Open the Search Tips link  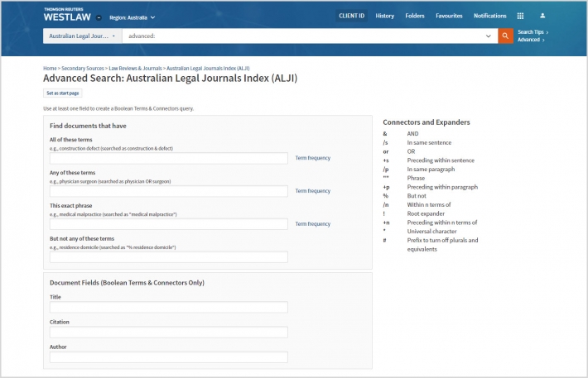[533, 31]
